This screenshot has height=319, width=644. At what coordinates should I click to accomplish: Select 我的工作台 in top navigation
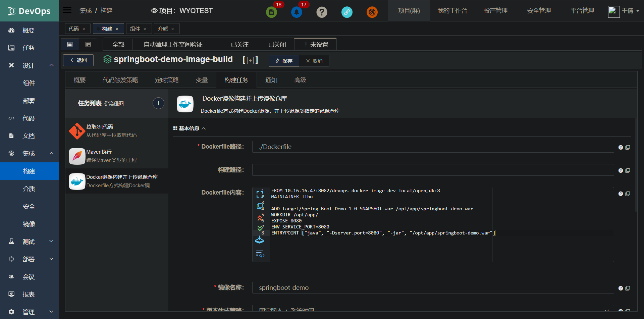pos(453,10)
